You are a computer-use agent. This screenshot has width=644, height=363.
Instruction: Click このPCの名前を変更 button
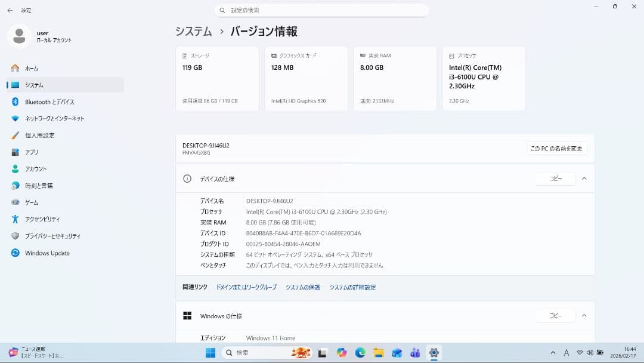pos(556,149)
